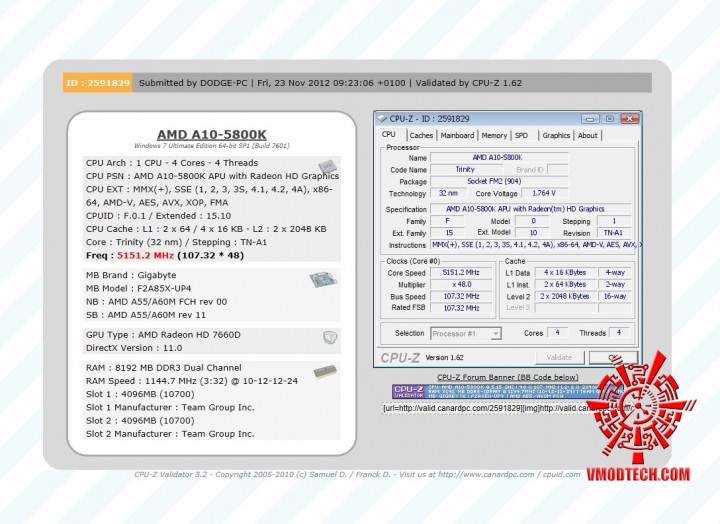Click the Slot 2 : 4096MB (10700) line
Screen dimensions: 720x524
click(140, 421)
